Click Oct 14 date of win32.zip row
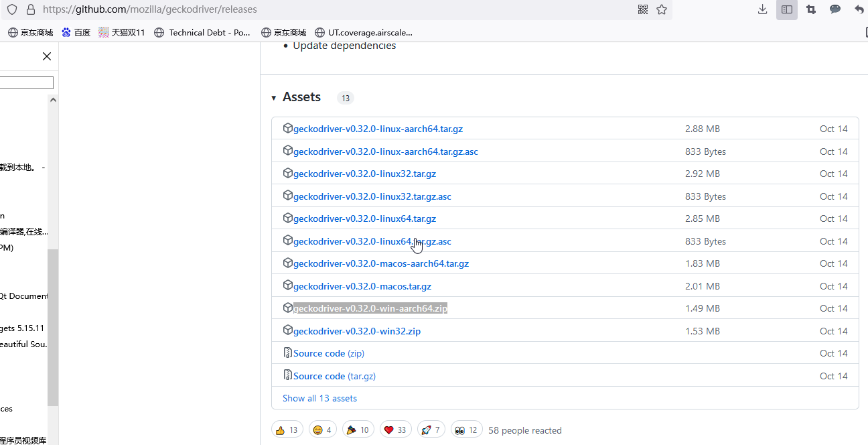 coord(834,331)
